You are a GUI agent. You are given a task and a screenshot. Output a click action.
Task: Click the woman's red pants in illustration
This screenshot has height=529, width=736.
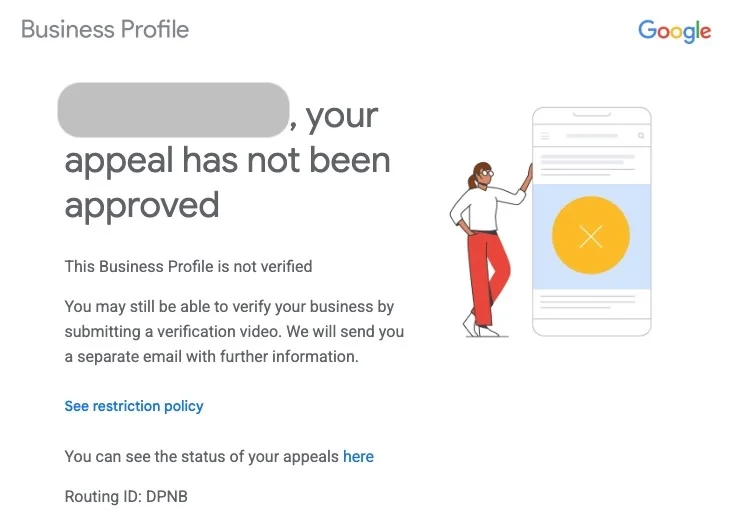tap(489, 277)
